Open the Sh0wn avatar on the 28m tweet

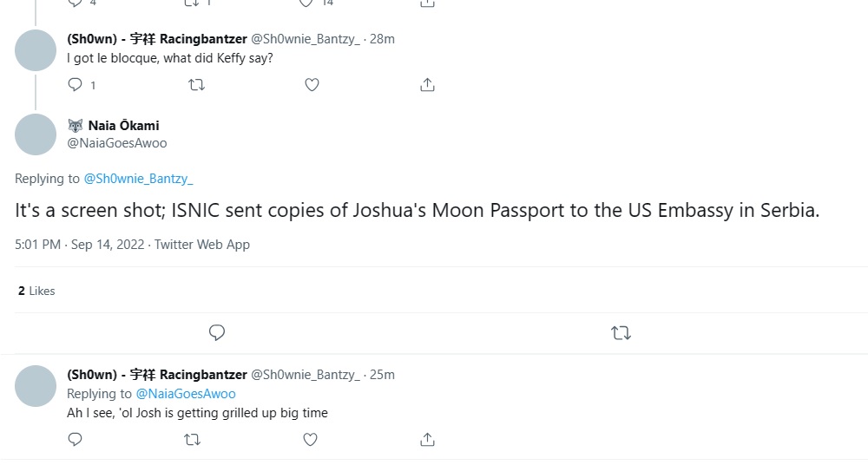click(36, 50)
